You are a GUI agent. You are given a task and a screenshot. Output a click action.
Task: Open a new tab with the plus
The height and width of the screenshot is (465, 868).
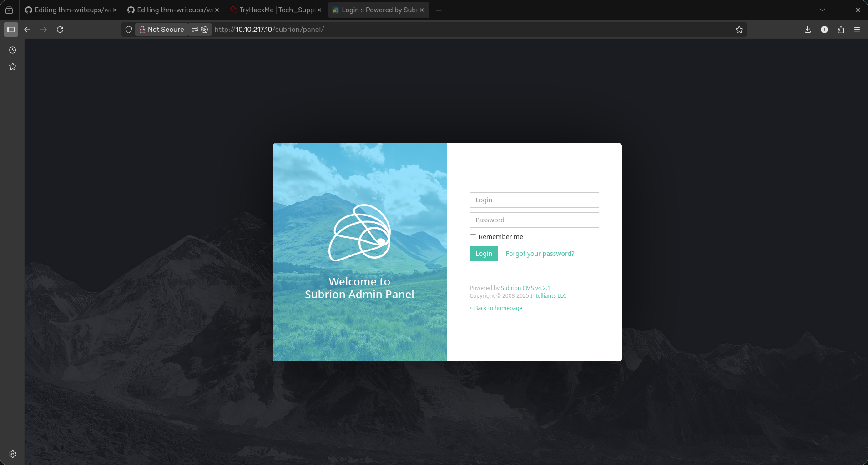point(439,10)
